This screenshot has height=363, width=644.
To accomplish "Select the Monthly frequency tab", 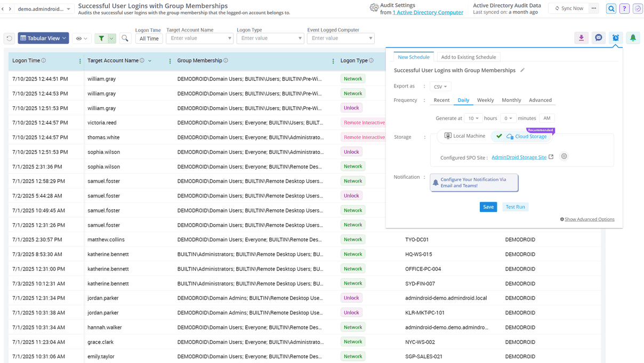I will click(x=511, y=100).
